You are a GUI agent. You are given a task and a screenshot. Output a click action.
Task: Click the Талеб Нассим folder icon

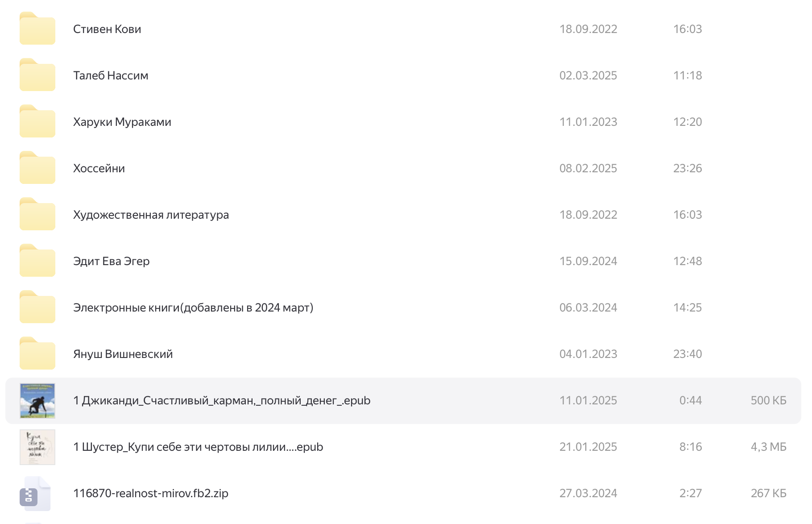coord(37,75)
